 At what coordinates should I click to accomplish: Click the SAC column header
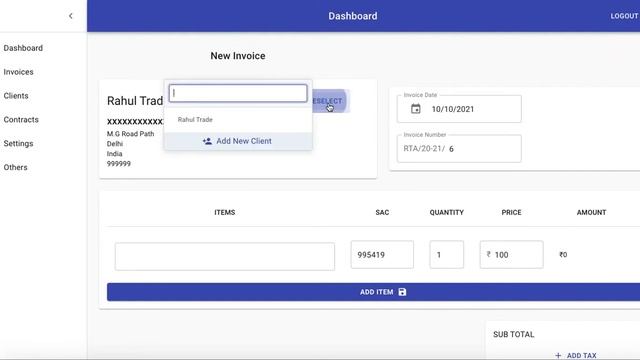(382, 212)
